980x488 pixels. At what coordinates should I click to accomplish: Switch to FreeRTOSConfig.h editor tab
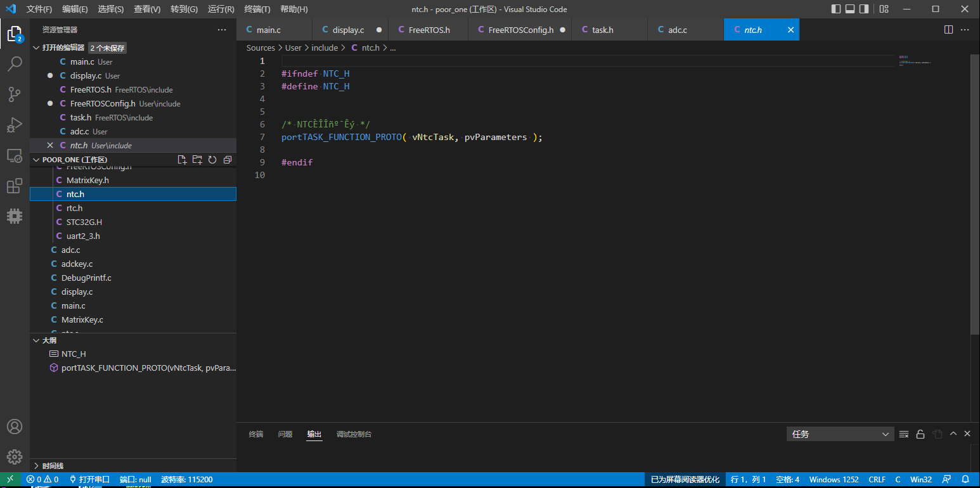[520, 30]
